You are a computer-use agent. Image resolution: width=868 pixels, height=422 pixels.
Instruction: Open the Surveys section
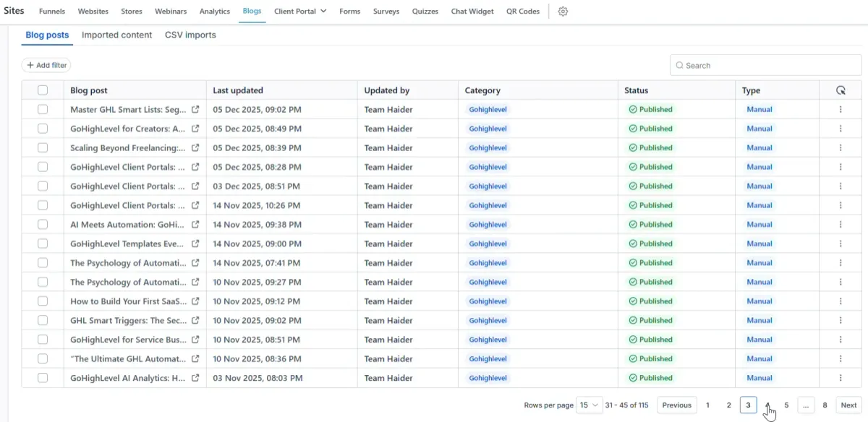pos(386,12)
